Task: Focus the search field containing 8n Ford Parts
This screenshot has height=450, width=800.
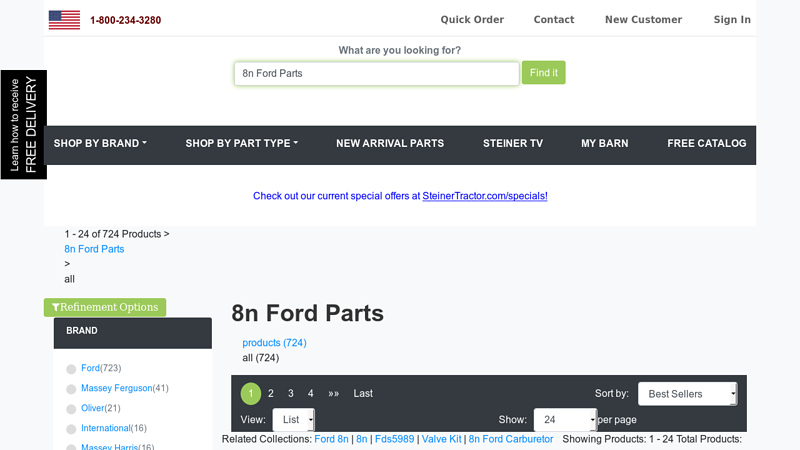Action: tap(377, 73)
